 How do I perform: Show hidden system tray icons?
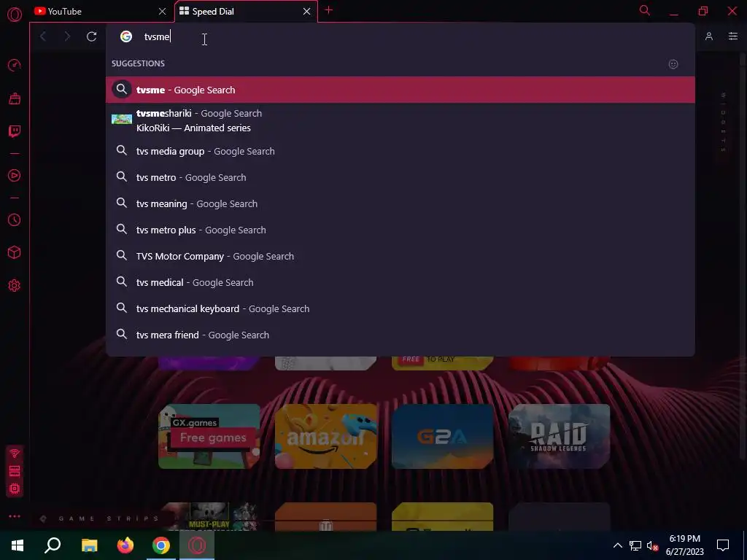tap(617, 545)
